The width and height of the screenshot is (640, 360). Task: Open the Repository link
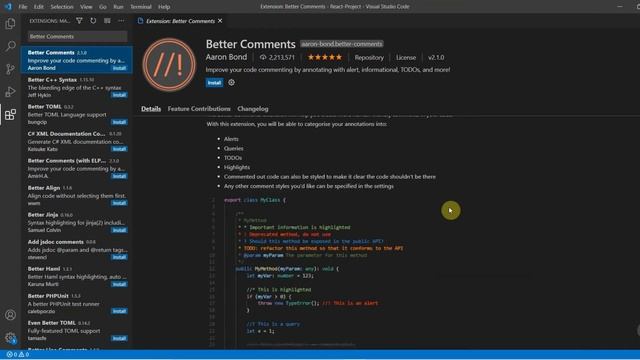coord(369,58)
